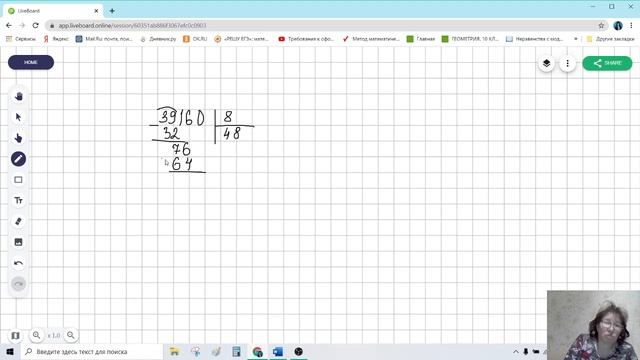640x360 pixels.
Task: Select the pen drawing tool
Action: [18, 159]
